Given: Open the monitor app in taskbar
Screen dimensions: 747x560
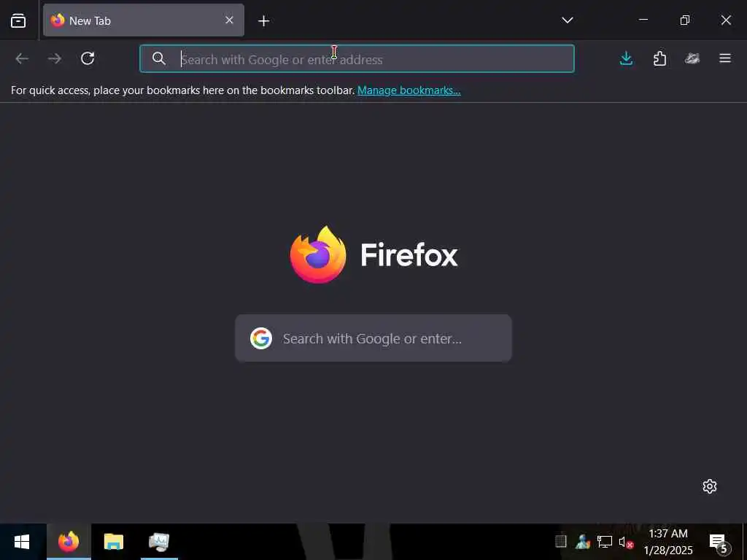Looking at the screenshot, I should point(159,542).
